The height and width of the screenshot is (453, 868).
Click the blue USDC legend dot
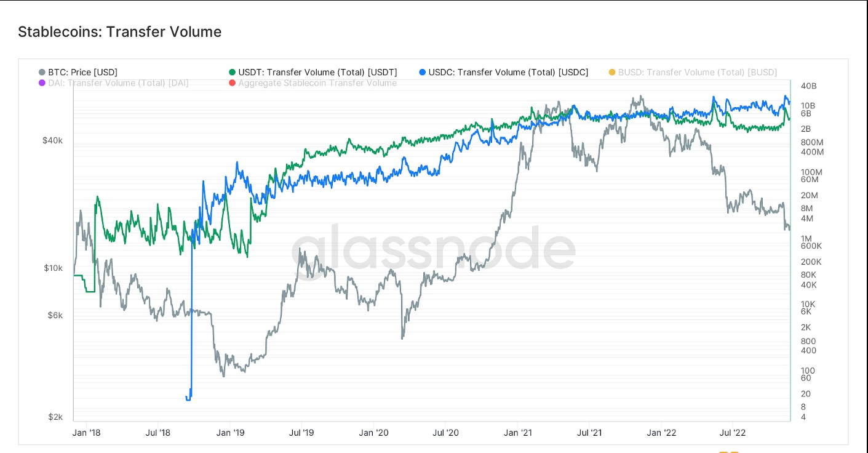tap(422, 73)
